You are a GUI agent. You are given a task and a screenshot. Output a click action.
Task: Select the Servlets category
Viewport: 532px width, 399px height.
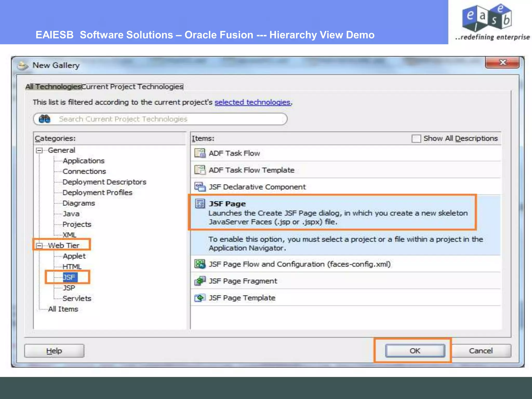pyautogui.click(x=77, y=298)
